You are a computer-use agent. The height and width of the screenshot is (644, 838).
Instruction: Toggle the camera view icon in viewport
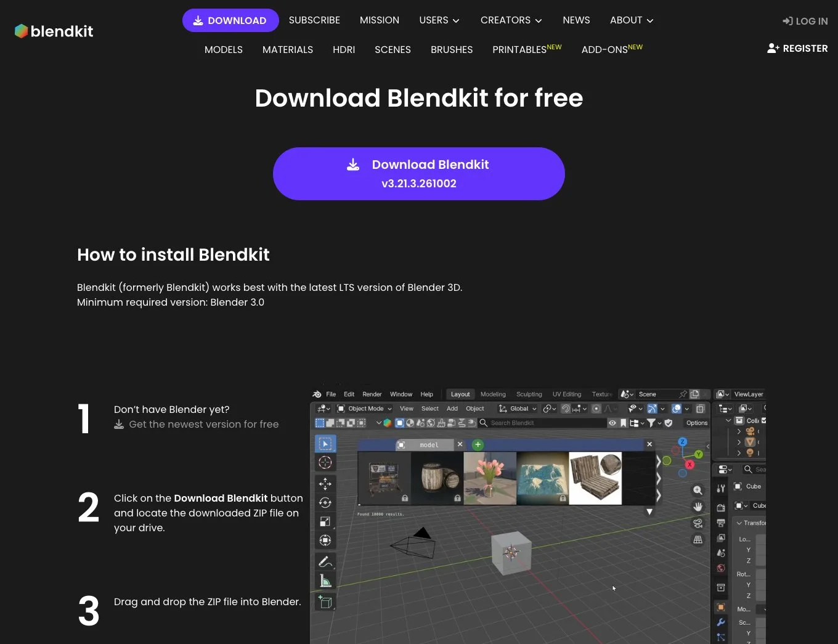coord(698,523)
